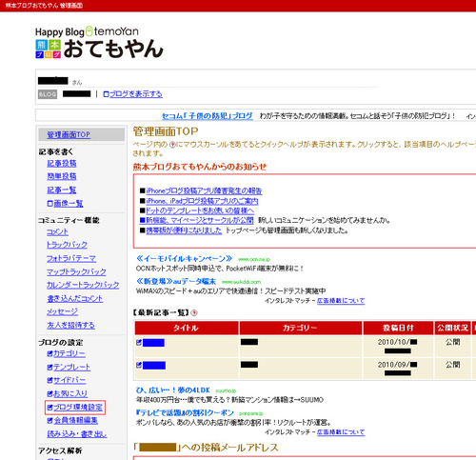The height and width of the screenshot is (460, 476).
Task: Click 公開 status of the 2010/09 article
Action: 453,365
